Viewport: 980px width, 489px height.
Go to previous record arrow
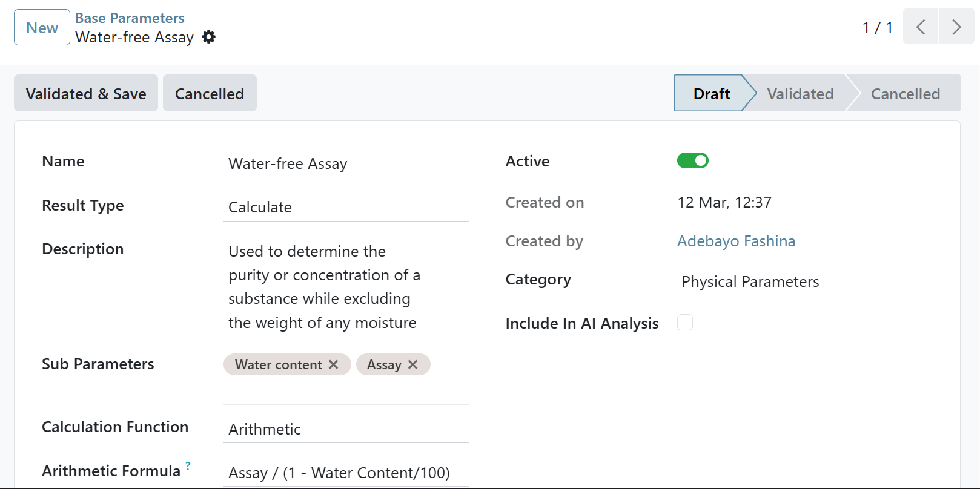point(921,27)
